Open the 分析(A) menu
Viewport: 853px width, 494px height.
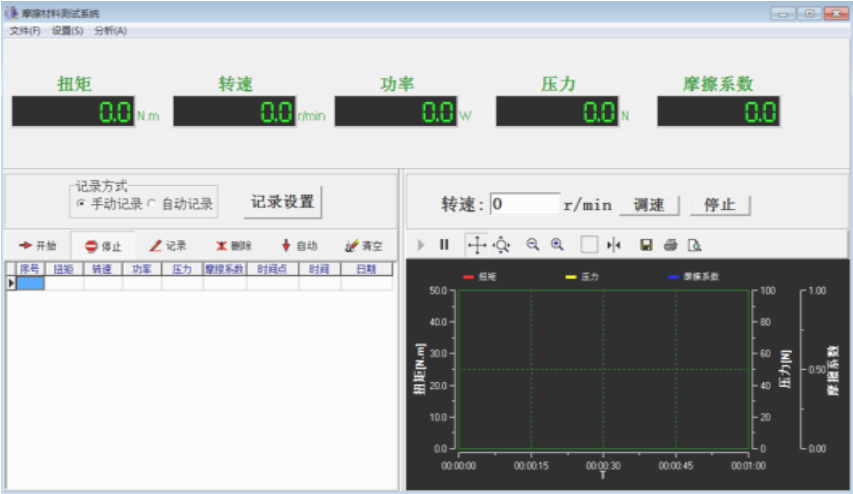(x=110, y=31)
